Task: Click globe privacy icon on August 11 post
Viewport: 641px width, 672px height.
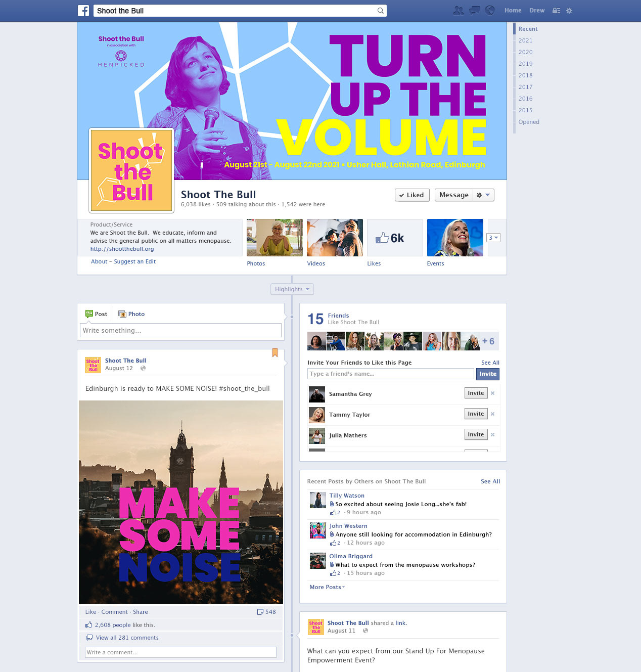Action: [365, 631]
